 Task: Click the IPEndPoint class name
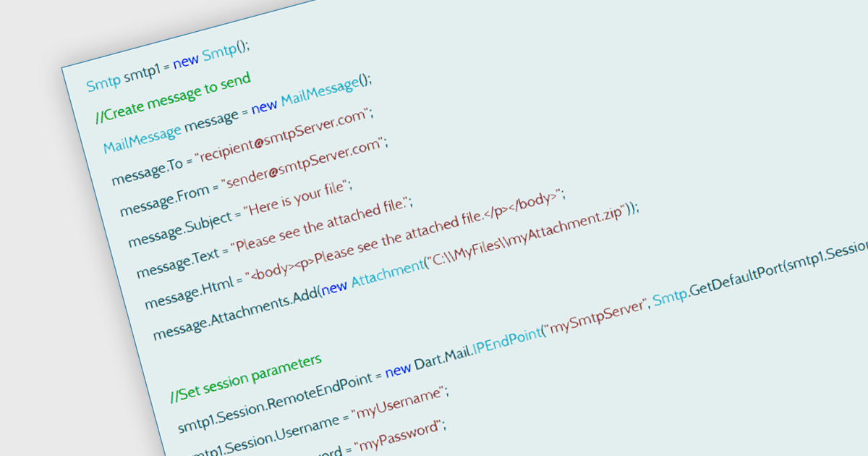[x=509, y=341]
